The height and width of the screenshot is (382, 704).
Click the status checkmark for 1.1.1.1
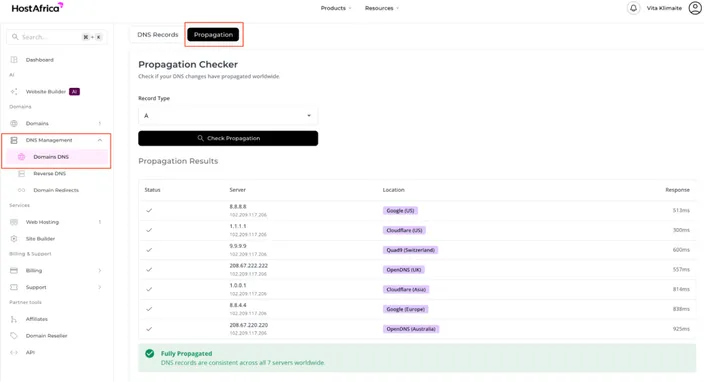pyautogui.click(x=149, y=230)
